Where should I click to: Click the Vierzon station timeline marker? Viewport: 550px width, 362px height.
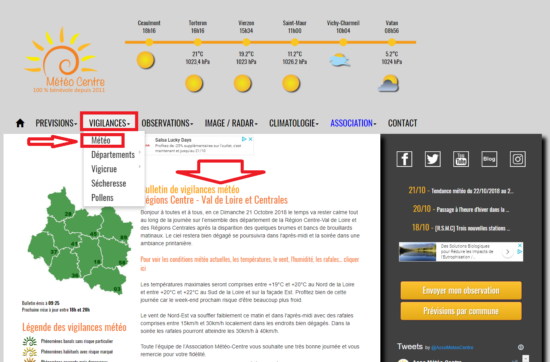pyautogui.click(x=246, y=42)
